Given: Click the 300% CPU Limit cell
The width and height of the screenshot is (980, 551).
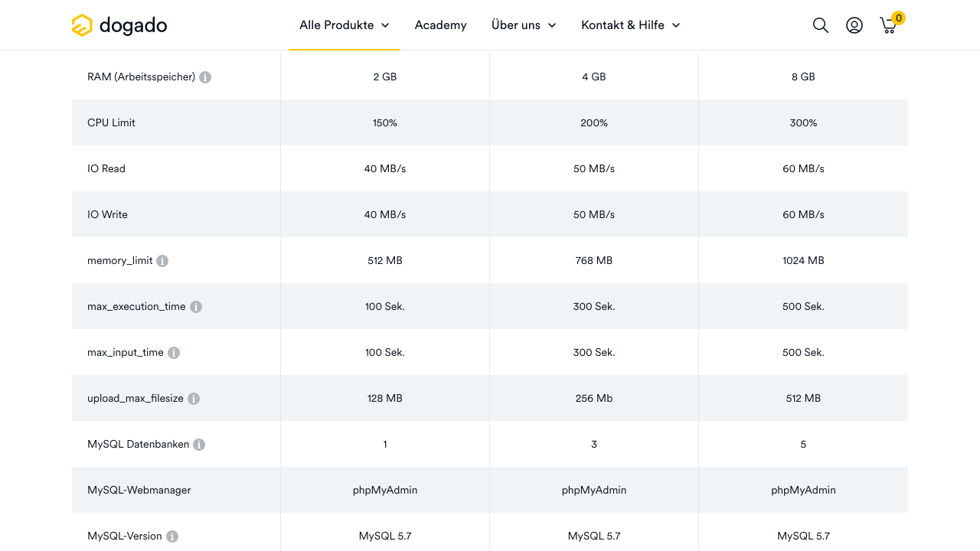Looking at the screenshot, I should point(803,122).
